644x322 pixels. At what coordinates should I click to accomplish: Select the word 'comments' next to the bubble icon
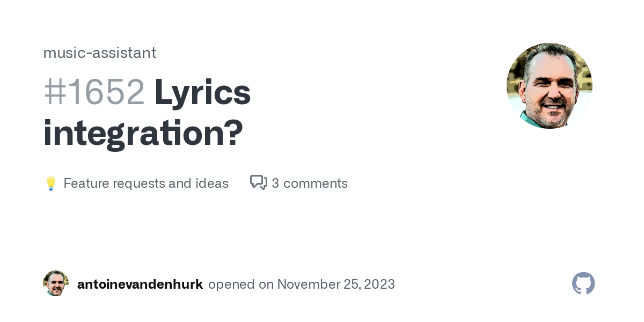pos(316,184)
